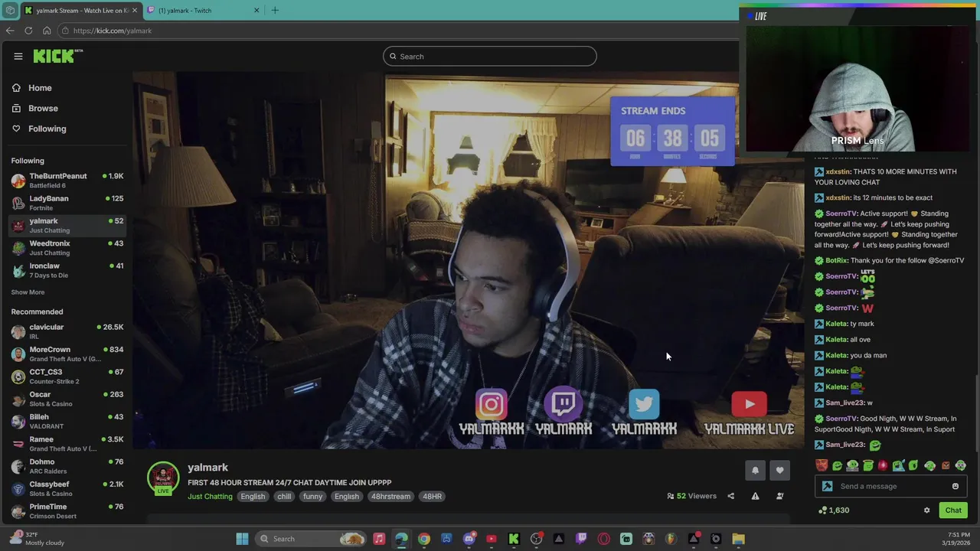Open Google Chrome from taskbar
The width and height of the screenshot is (980, 551).
click(424, 539)
